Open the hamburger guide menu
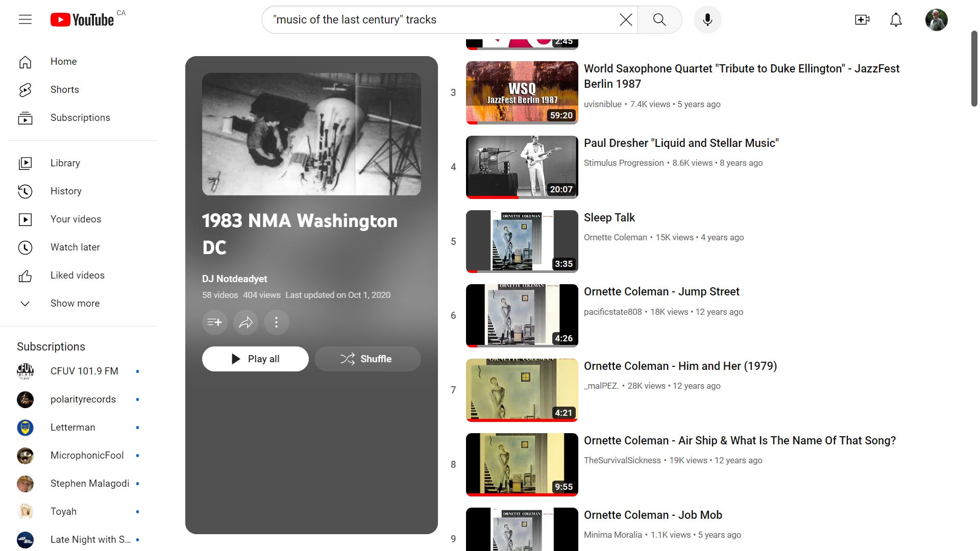The width and height of the screenshot is (980, 551). pyautogui.click(x=25, y=19)
